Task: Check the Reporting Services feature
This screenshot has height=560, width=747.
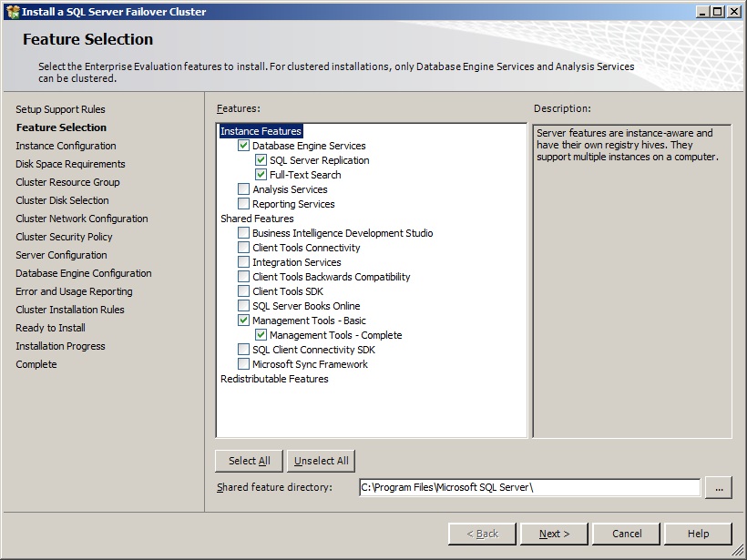Action: (243, 204)
